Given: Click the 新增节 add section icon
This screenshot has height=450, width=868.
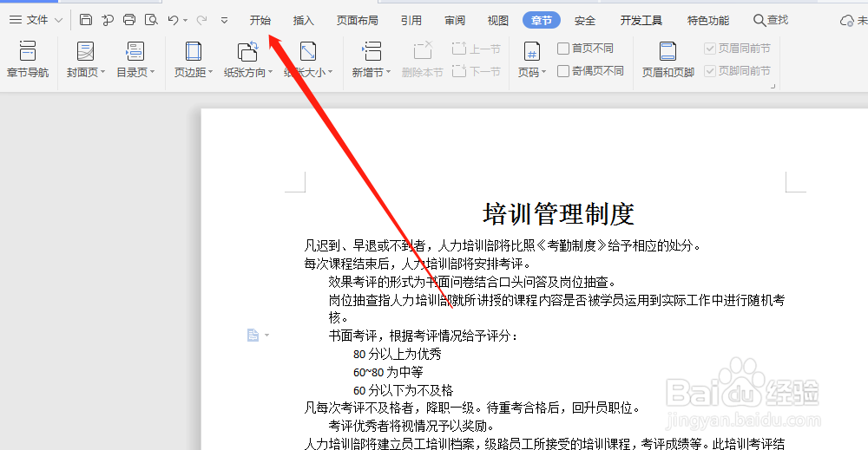Looking at the screenshot, I should coord(372,51).
